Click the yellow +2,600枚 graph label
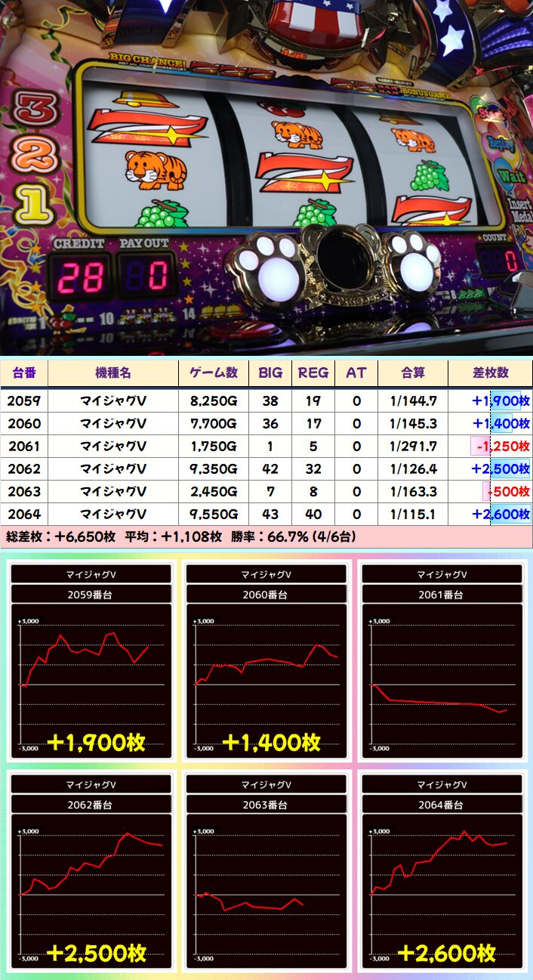The width and height of the screenshot is (533, 980). pos(446,952)
